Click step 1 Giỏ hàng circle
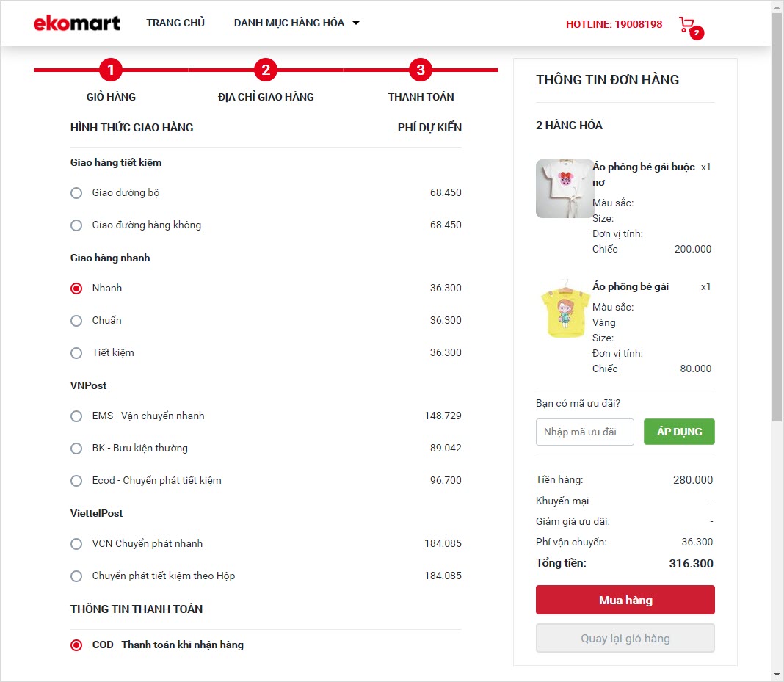 click(x=111, y=70)
